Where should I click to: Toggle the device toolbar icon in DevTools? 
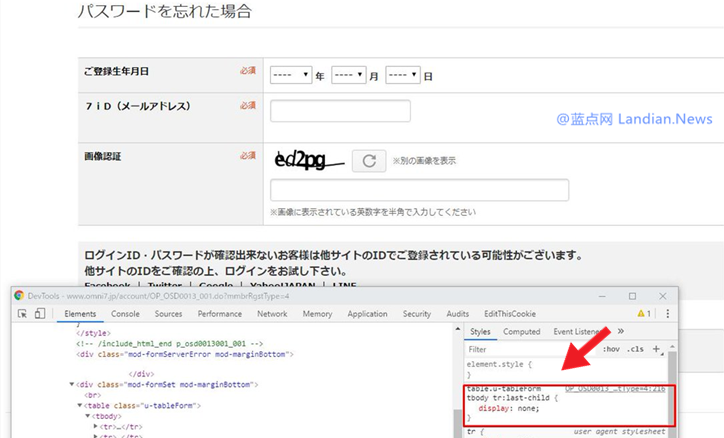(40, 314)
